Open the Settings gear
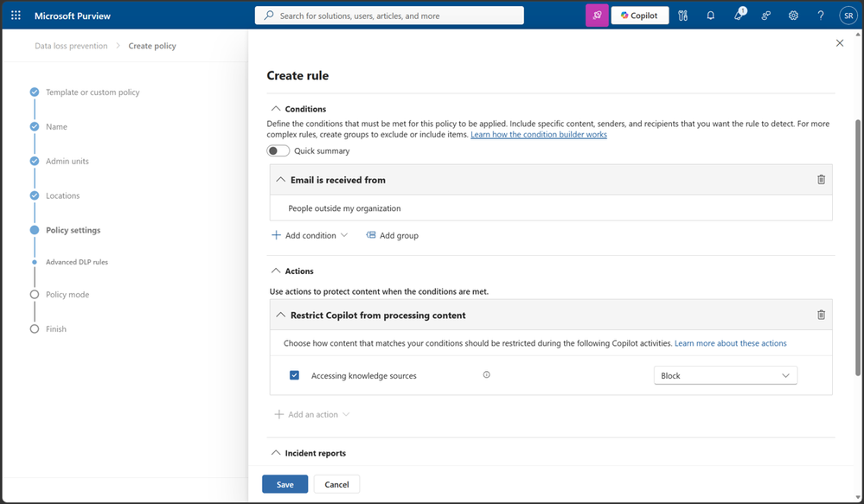The width and height of the screenshot is (864, 504). (793, 16)
